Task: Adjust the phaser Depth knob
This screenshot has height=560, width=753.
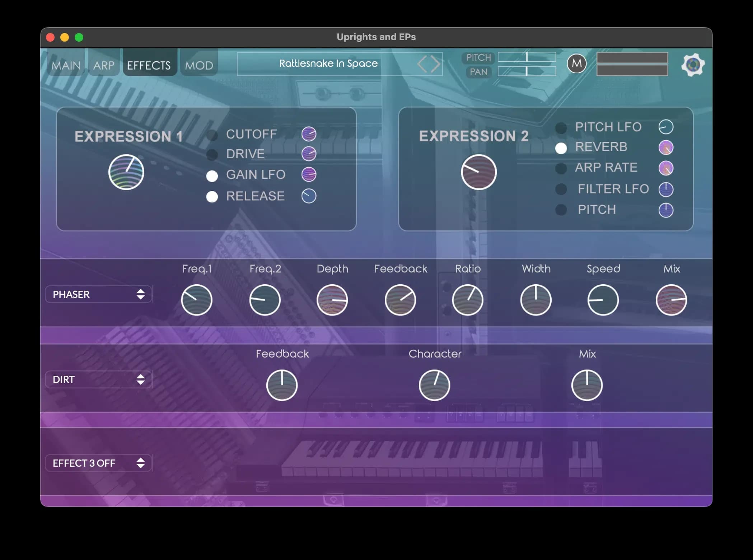Action: pyautogui.click(x=332, y=300)
